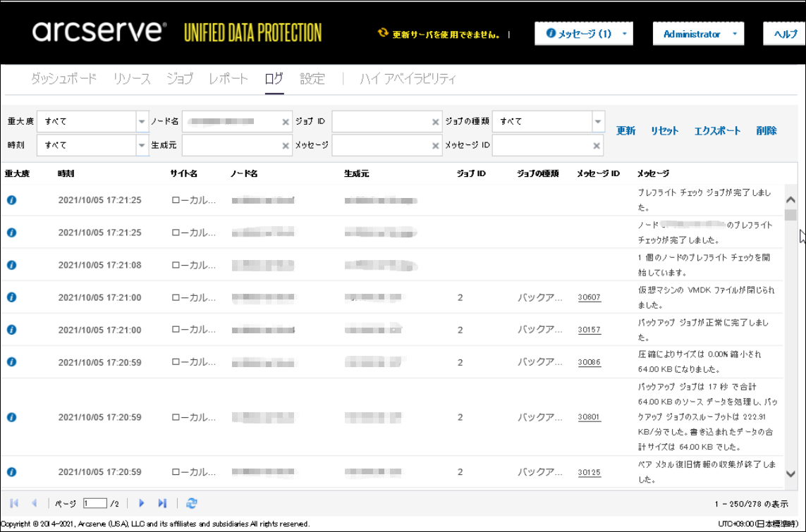Switch to the ダッシュボード tab
806x532 pixels.
(x=63, y=79)
